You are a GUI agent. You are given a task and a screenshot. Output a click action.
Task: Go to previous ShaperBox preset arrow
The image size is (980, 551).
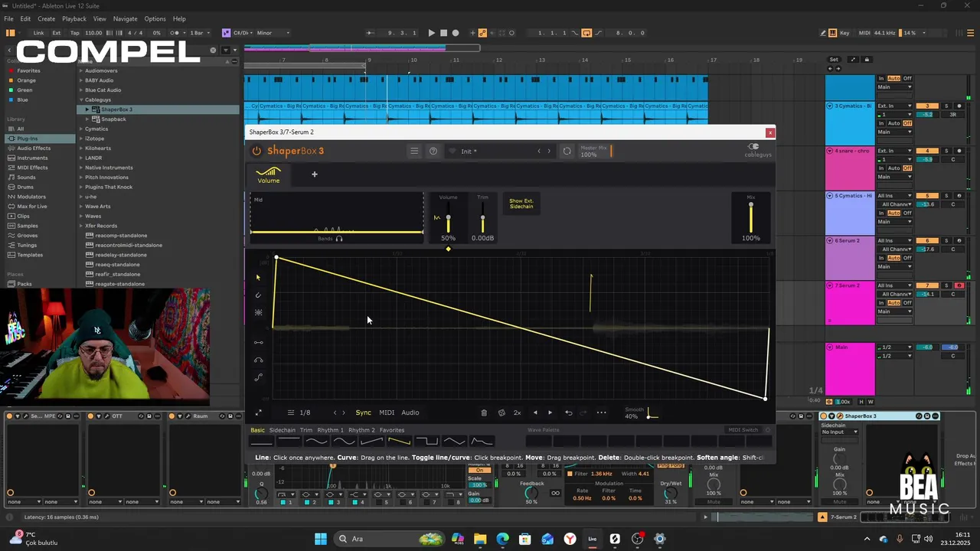tap(539, 151)
